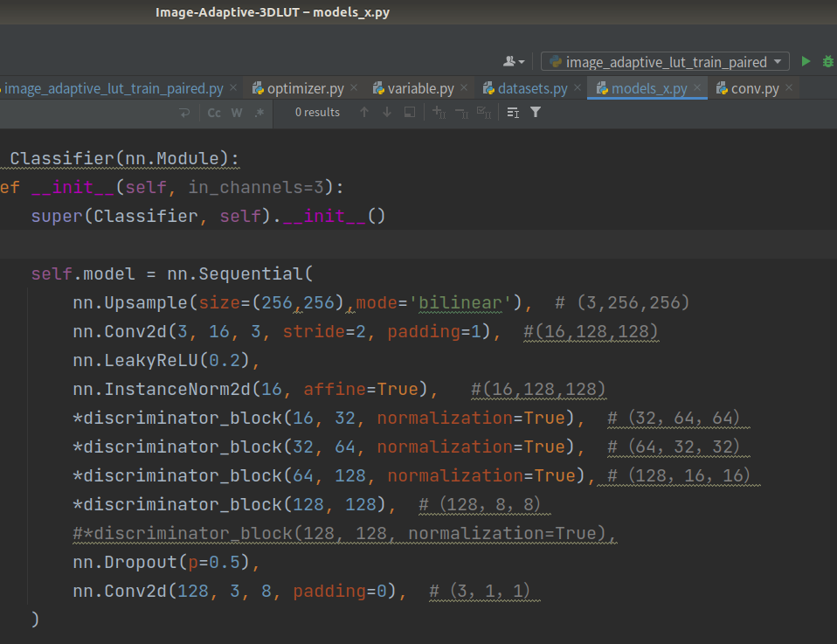Screen dimensions: 837x644
Task: Click '*discriminator_block(64, 128, normalization=True)' line
Action: [334, 475]
